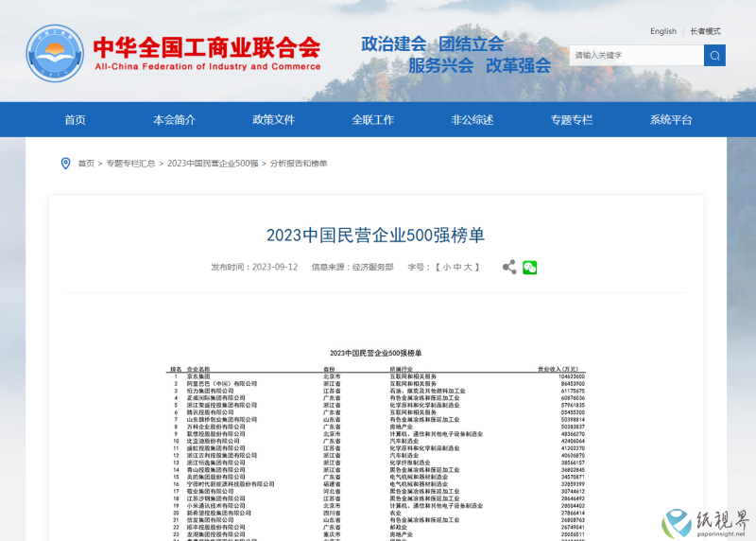Click row 1 company 京东集团
The width and height of the screenshot is (756, 541).
click(198, 376)
